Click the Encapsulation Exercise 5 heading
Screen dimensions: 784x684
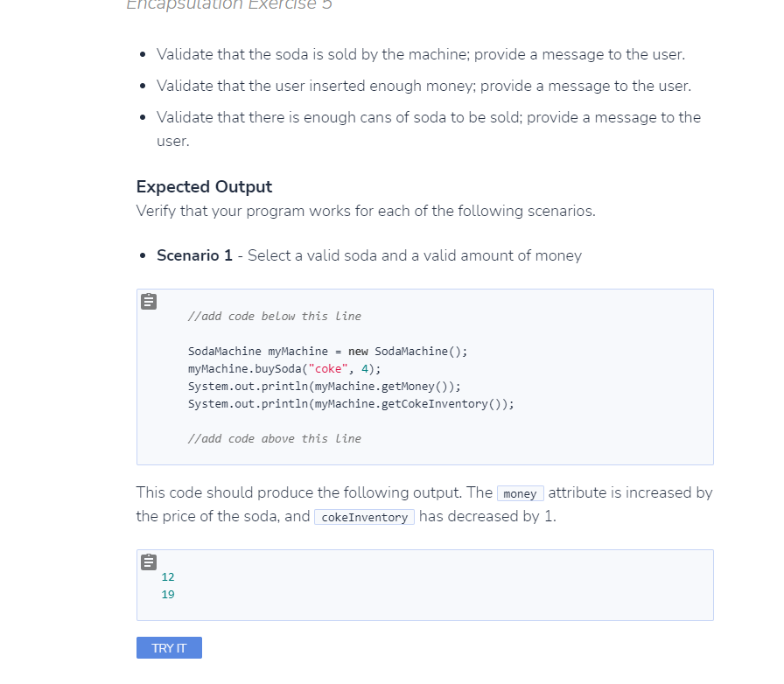pos(231,6)
